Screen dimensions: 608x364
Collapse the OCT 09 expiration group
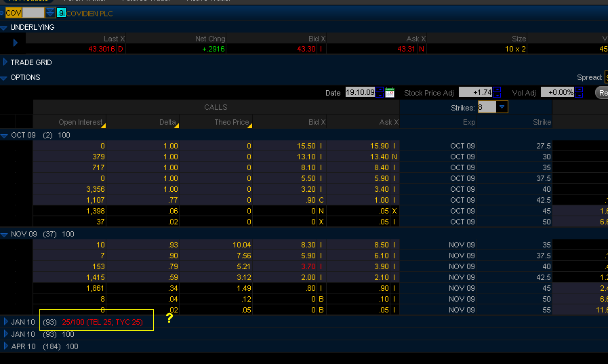(4, 136)
